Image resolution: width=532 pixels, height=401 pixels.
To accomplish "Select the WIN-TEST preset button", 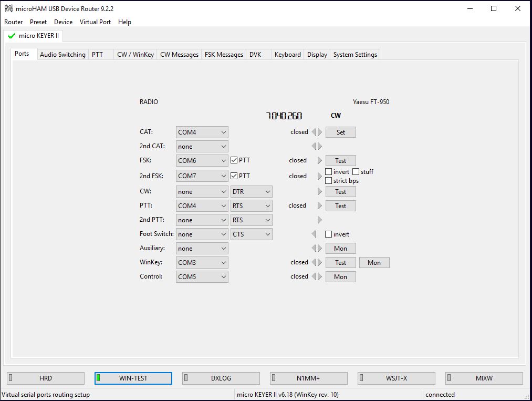I will [x=133, y=378].
